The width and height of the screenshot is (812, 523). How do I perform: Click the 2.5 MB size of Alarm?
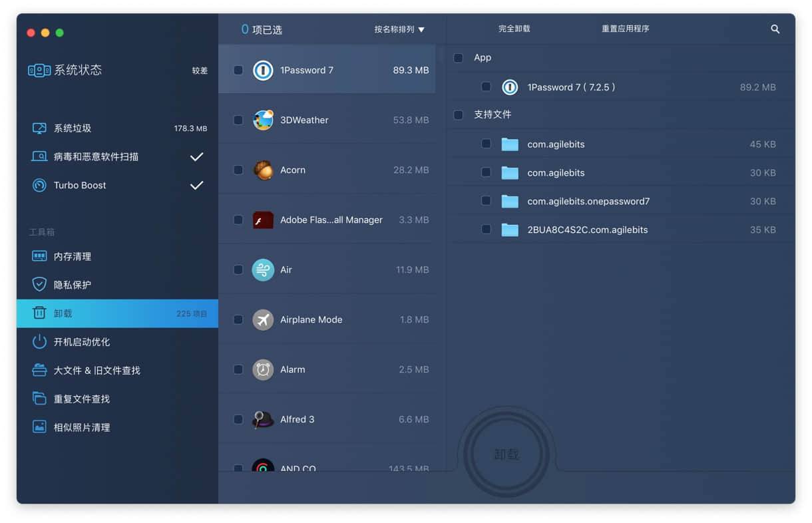(x=414, y=370)
